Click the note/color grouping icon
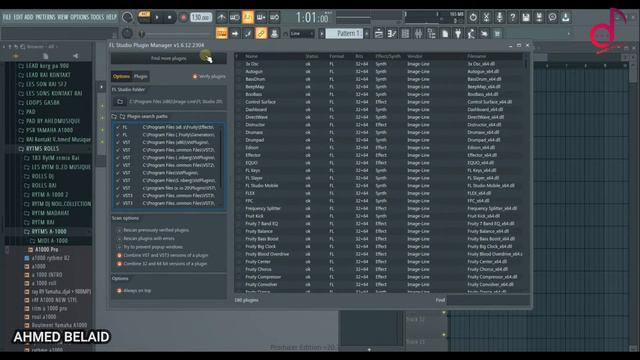Screen dimensions: 640x360 coord(274,33)
